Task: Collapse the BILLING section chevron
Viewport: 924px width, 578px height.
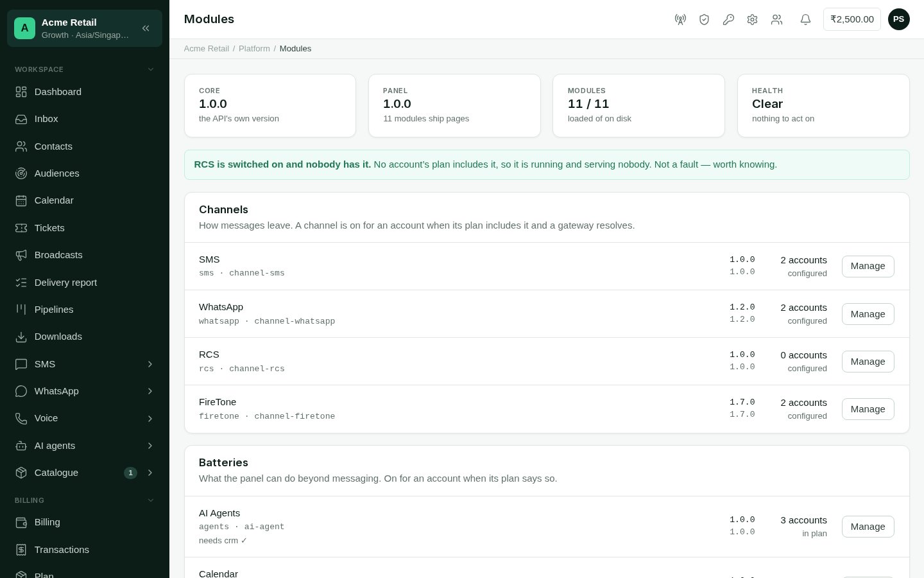Action: coord(151,500)
